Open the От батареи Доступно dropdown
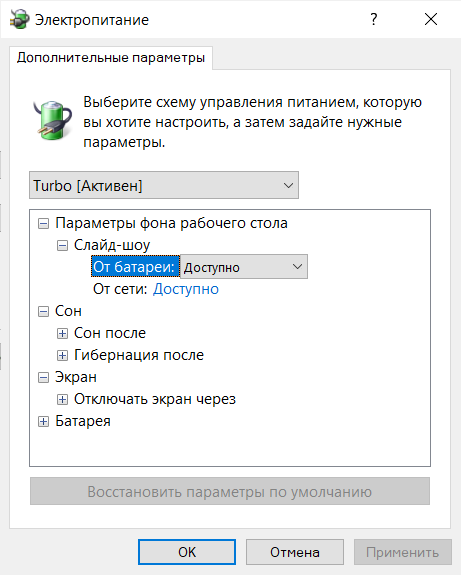This screenshot has height=575, width=461. [x=244, y=267]
